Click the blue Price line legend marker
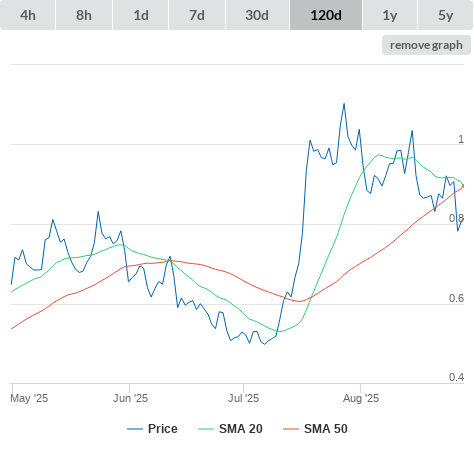The height and width of the screenshot is (455, 474). tap(135, 429)
